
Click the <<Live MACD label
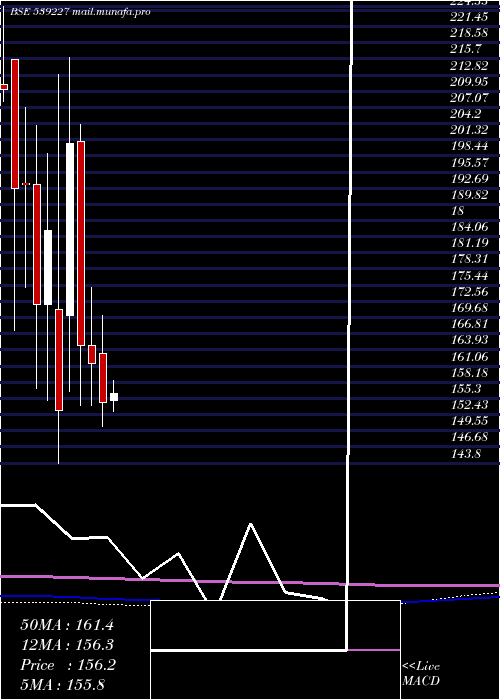tap(421, 674)
